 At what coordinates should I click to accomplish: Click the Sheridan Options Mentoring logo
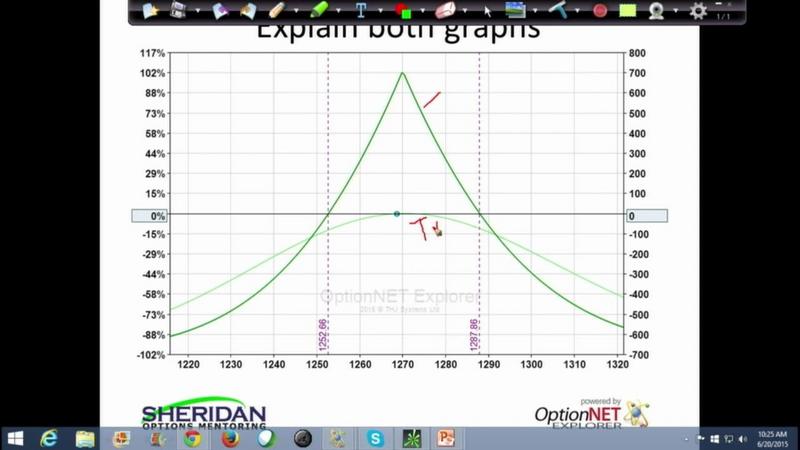tap(204, 414)
